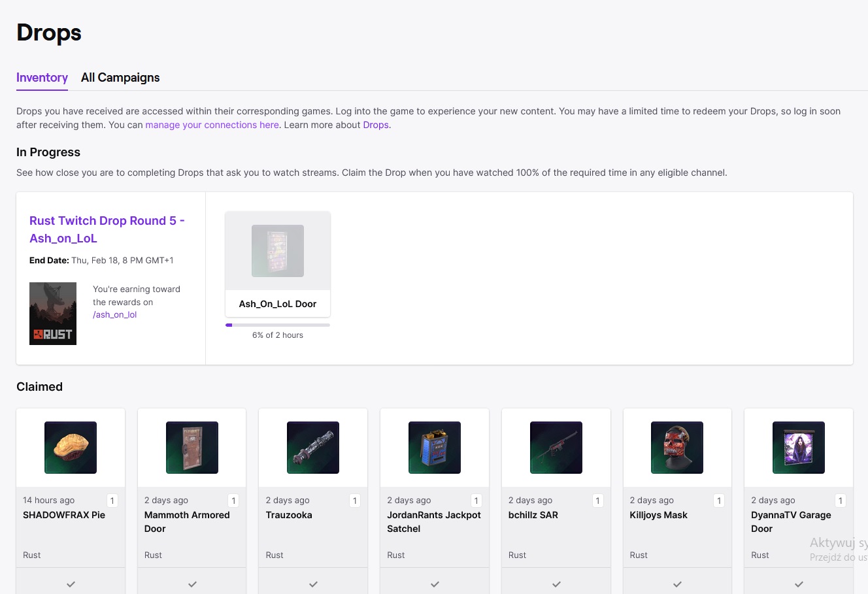This screenshot has height=594, width=868.
Task: Click the DyannaTV Garage Door icon
Action: (799, 448)
